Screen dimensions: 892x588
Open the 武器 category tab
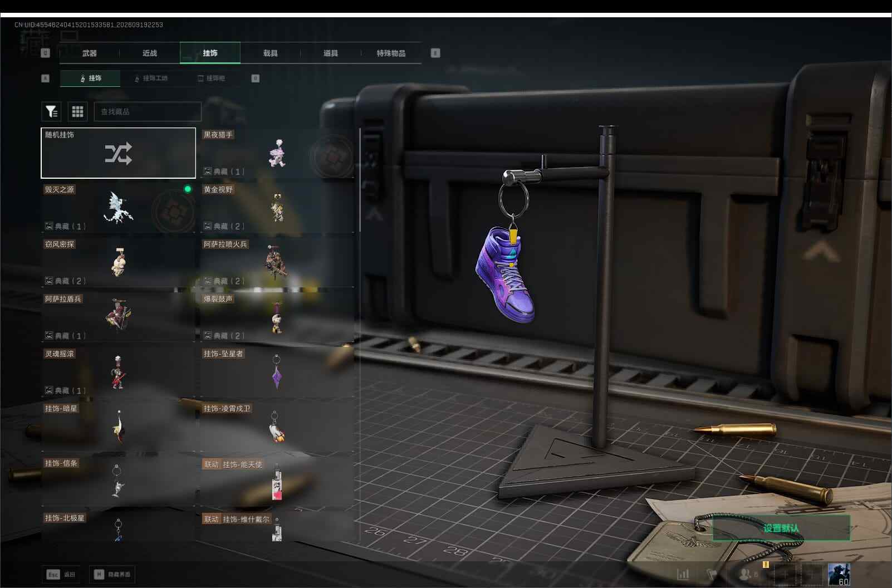pos(90,53)
